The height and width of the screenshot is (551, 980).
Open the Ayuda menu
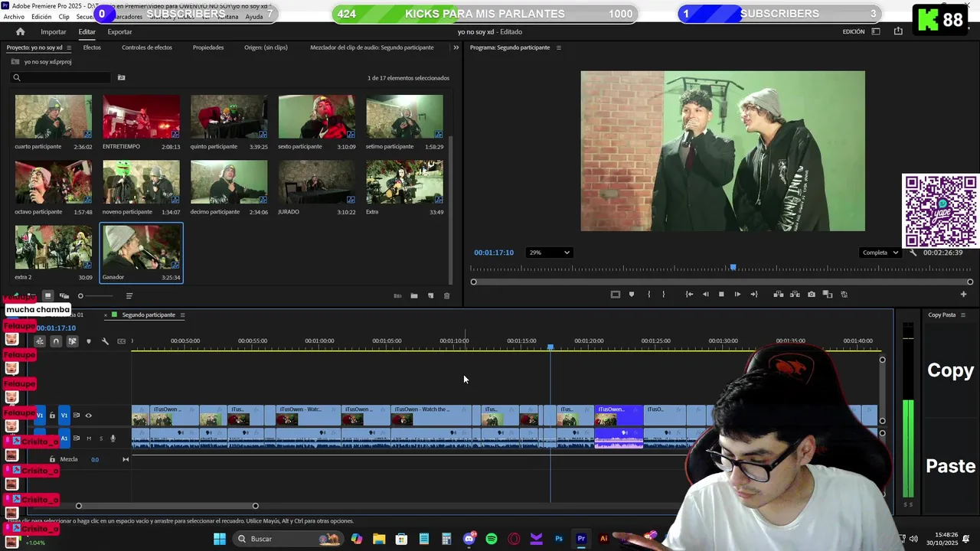click(x=254, y=16)
